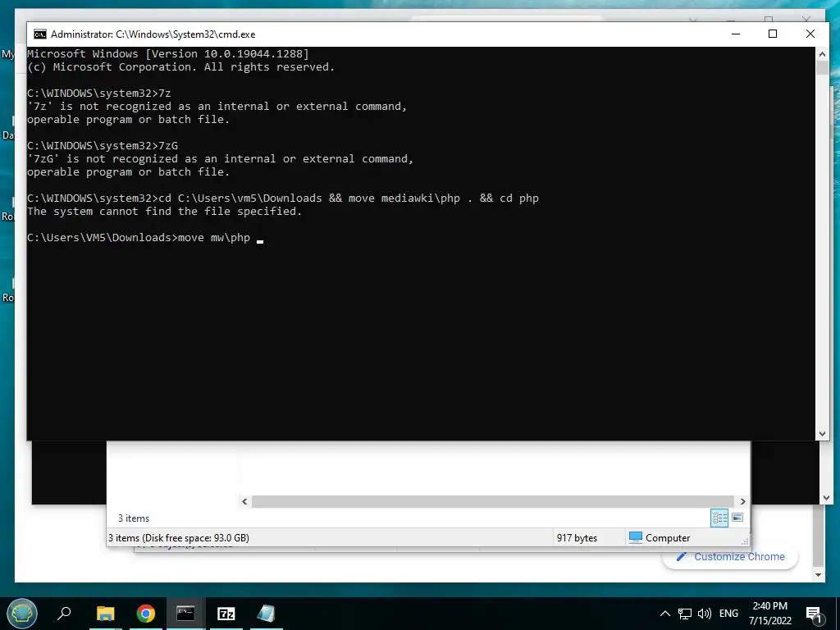This screenshot has height=630, width=840.
Task: Click the background console window's scrollbar down arrow
Action: [826, 498]
